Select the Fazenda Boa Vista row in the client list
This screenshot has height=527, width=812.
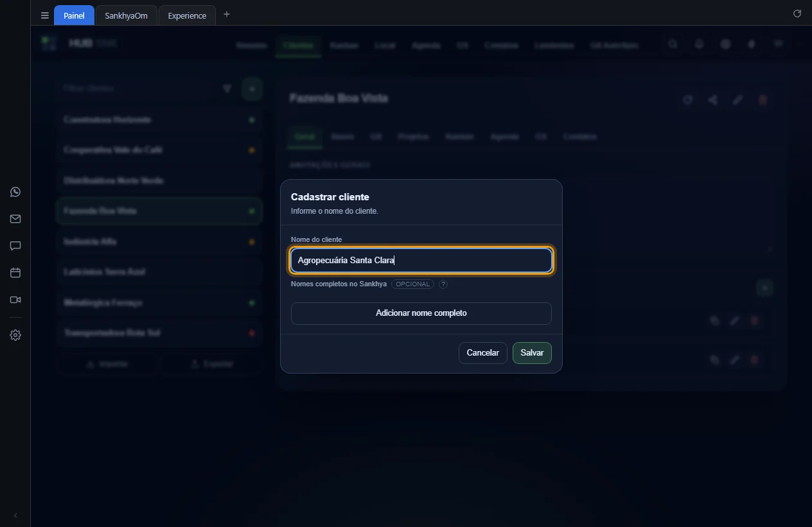pyautogui.click(x=159, y=211)
